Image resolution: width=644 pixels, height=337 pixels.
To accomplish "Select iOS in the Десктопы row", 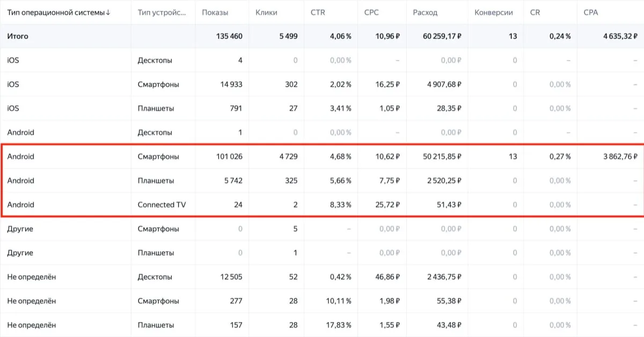I will click(13, 61).
